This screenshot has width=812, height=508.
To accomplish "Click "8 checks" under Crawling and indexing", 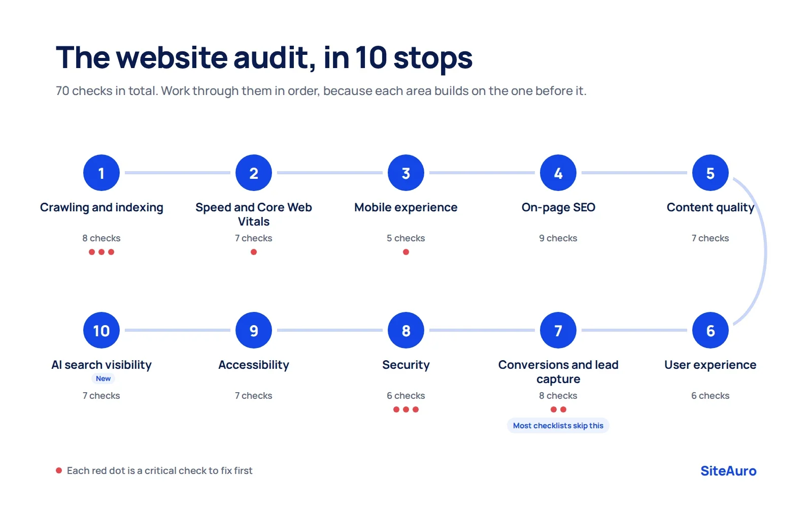I will (101, 238).
